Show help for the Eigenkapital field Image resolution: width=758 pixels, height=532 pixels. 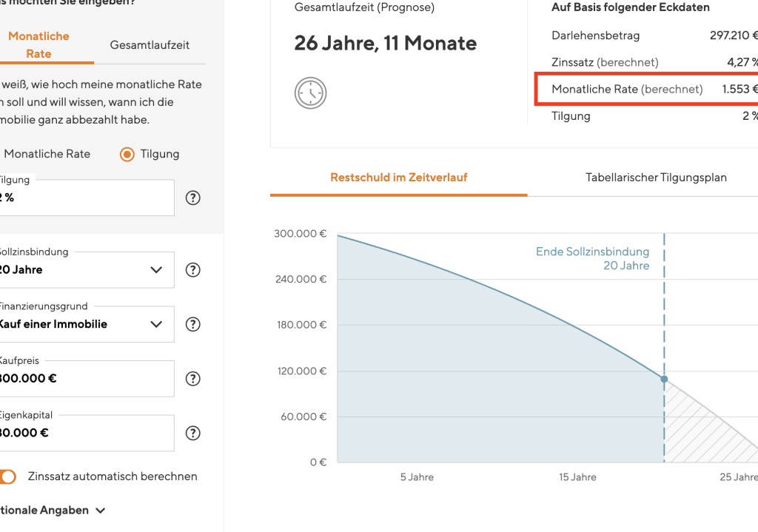tap(193, 433)
